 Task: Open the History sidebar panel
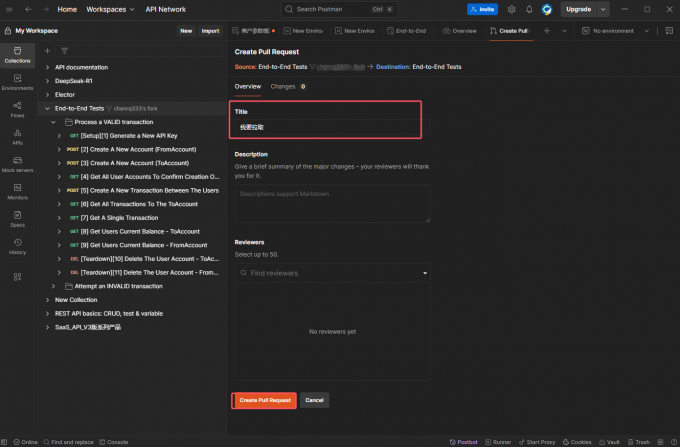click(17, 246)
